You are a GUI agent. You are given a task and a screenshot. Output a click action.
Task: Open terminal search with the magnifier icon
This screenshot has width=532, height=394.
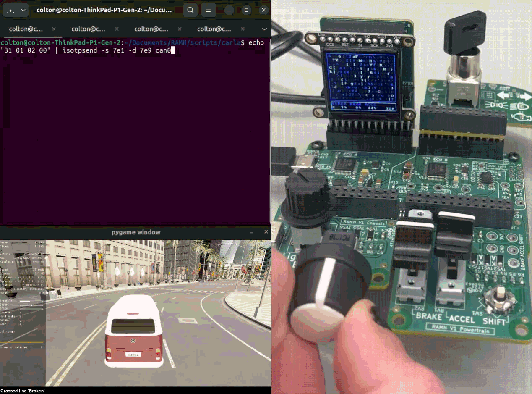pyautogui.click(x=190, y=10)
